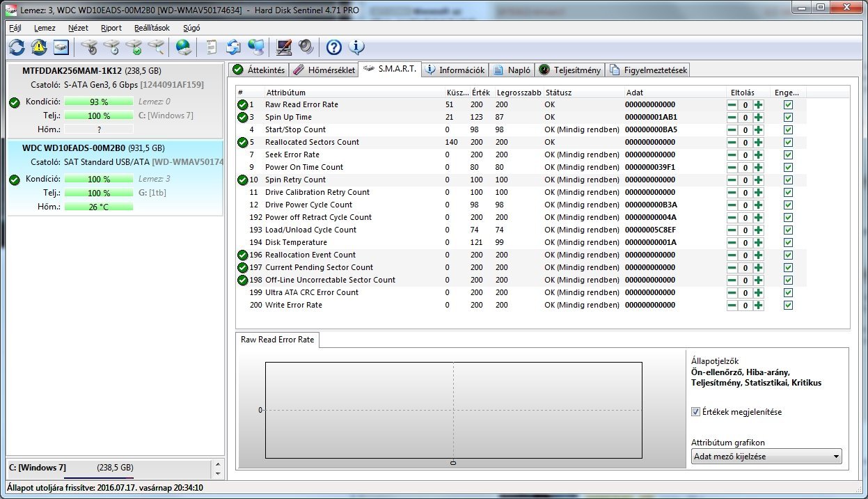
Task: Switch to the Napló tab
Action: 512,70
